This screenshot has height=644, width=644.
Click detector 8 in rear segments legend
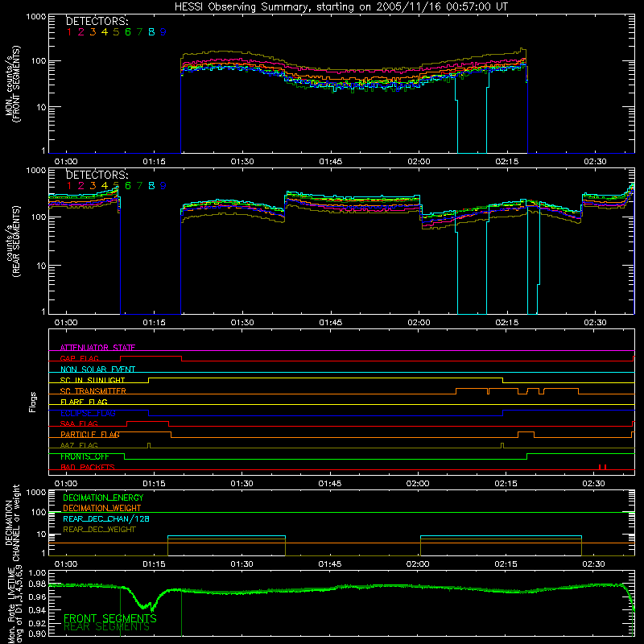151,186
